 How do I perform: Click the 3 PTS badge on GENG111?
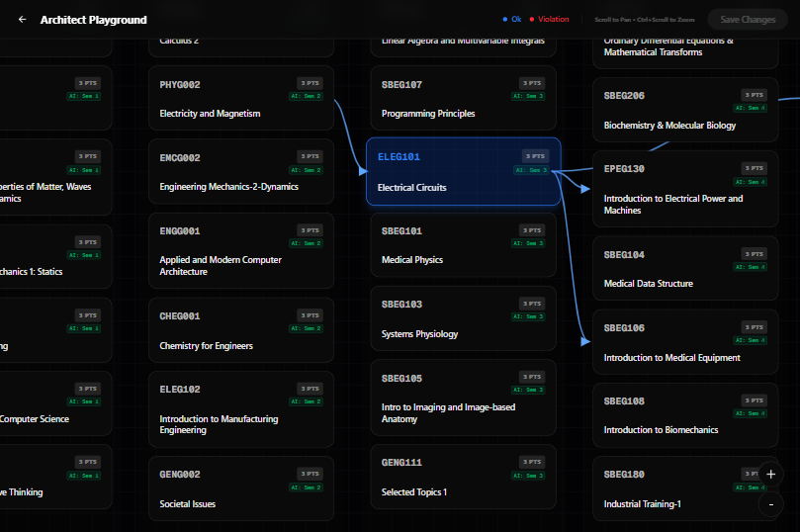(x=532, y=462)
